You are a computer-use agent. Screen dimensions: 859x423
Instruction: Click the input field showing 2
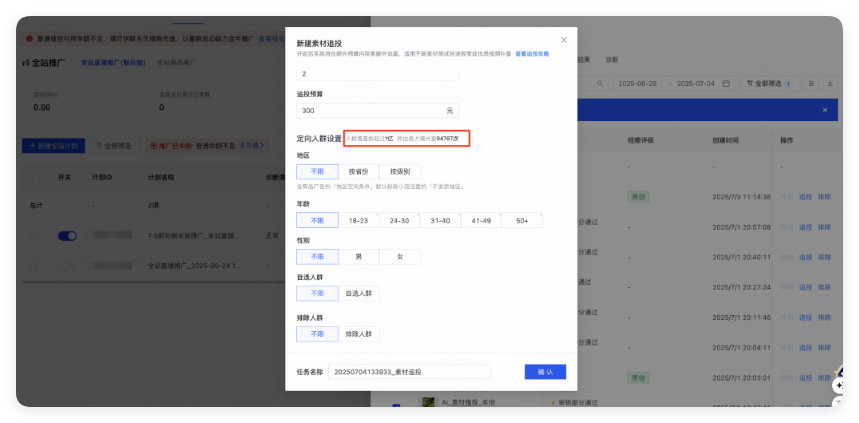point(377,74)
